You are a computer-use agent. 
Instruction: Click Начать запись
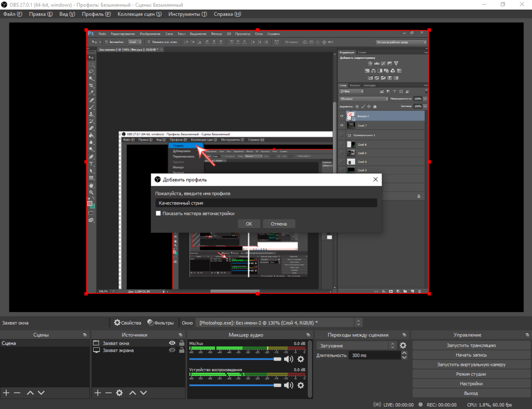click(471, 355)
